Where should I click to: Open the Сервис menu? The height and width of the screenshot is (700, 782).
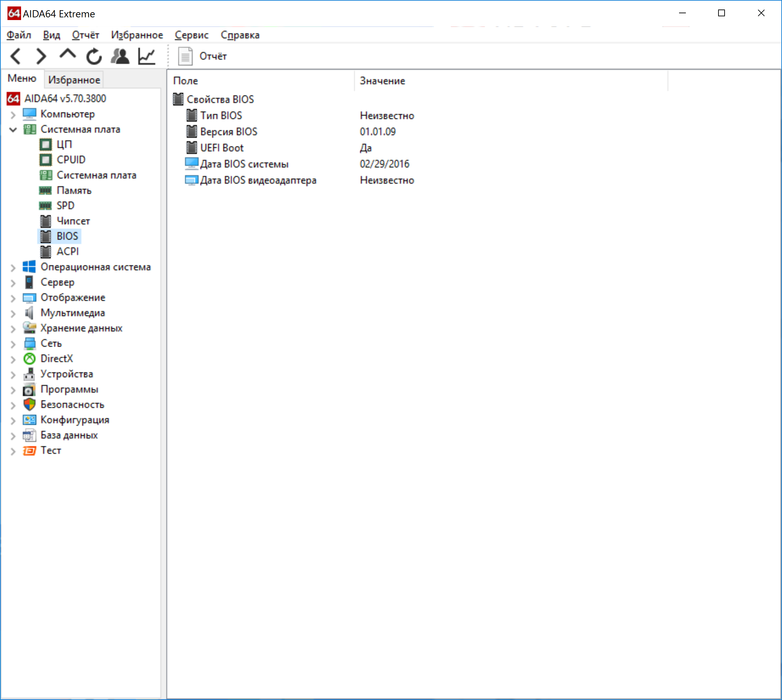(x=192, y=35)
